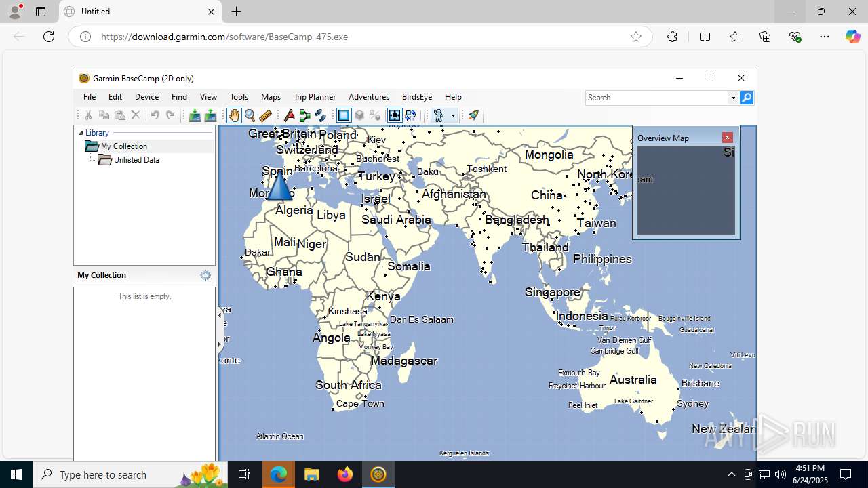Open the BirdsEye menu
The width and height of the screenshot is (868, 488).
click(x=417, y=97)
